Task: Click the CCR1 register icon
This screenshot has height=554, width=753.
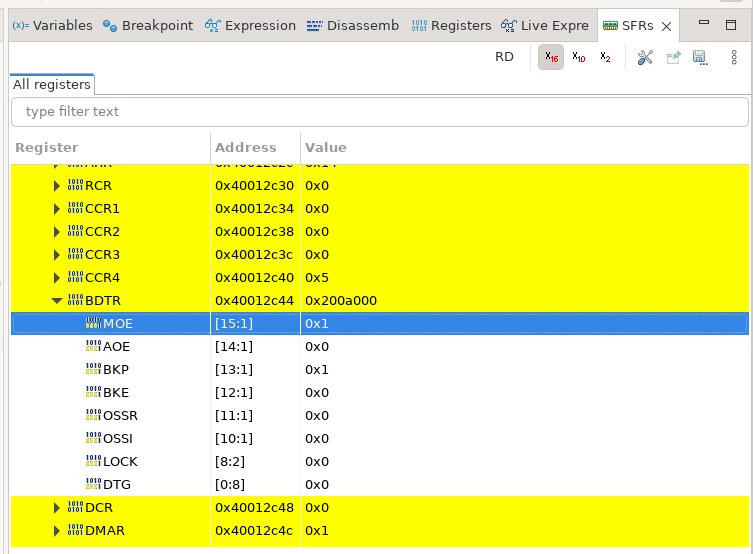Action: (x=75, y=208)
